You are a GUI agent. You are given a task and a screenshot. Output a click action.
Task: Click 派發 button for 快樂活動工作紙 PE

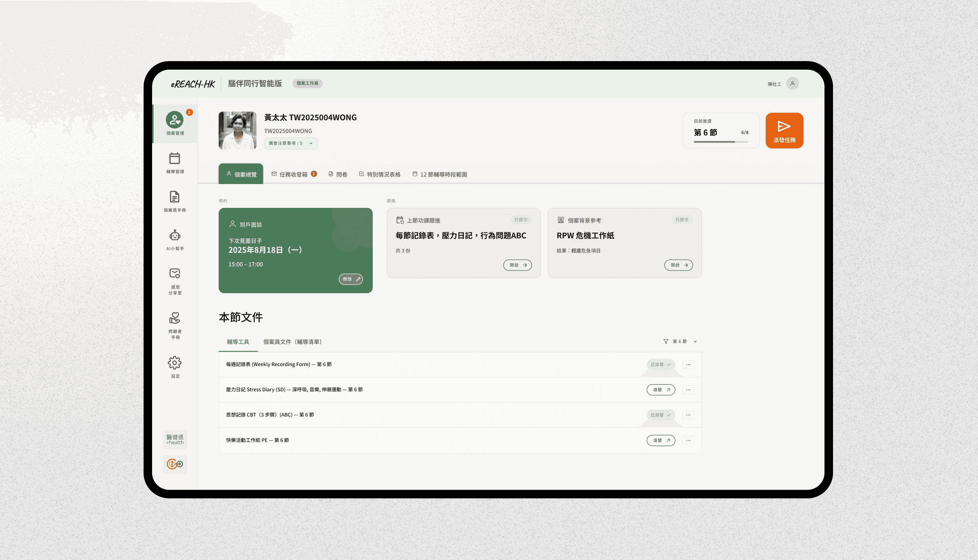660,440
